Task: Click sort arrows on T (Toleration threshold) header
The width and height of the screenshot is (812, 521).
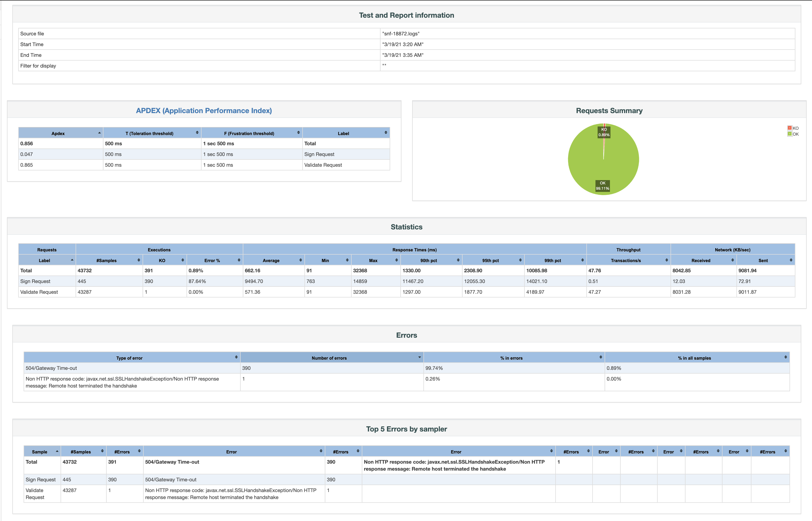Action: (x=197, y=133)
